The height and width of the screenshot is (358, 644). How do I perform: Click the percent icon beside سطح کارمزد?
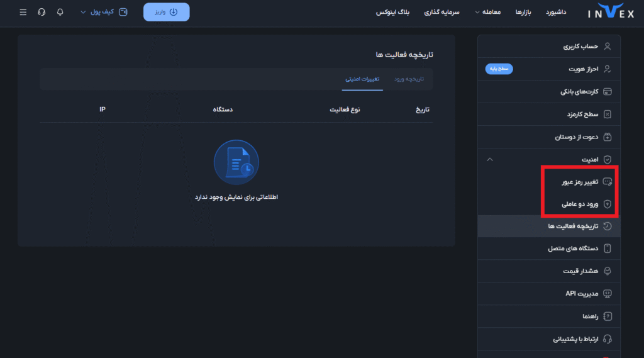point(608,114)
